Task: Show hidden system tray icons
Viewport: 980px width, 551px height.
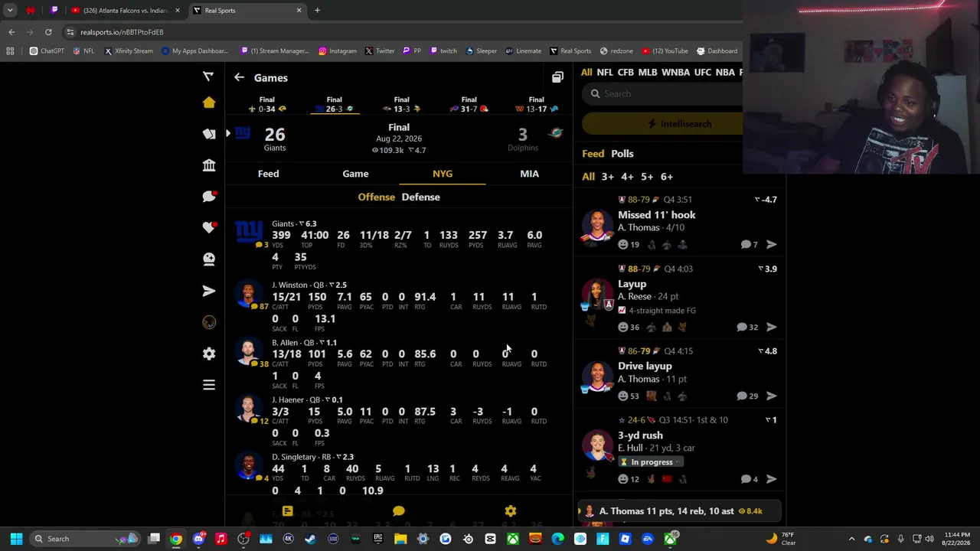Action: pos(851,539)
